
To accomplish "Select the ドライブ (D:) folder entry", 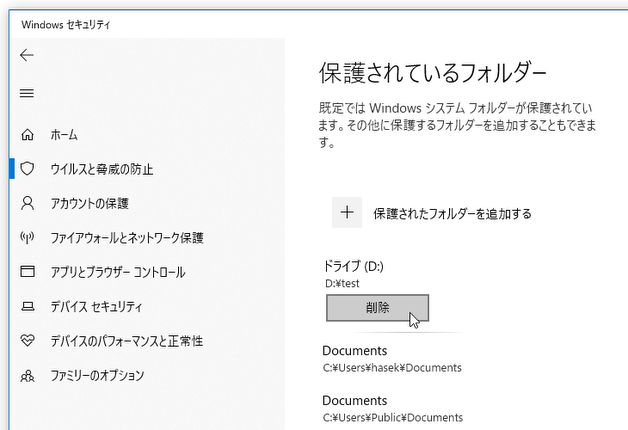I will [x=353, y=266].
